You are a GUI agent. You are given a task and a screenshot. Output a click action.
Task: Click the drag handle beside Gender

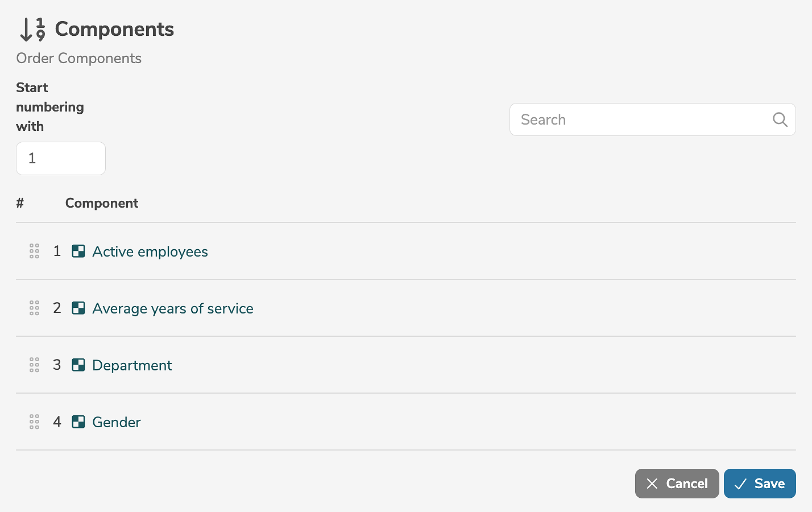(34, 422)
